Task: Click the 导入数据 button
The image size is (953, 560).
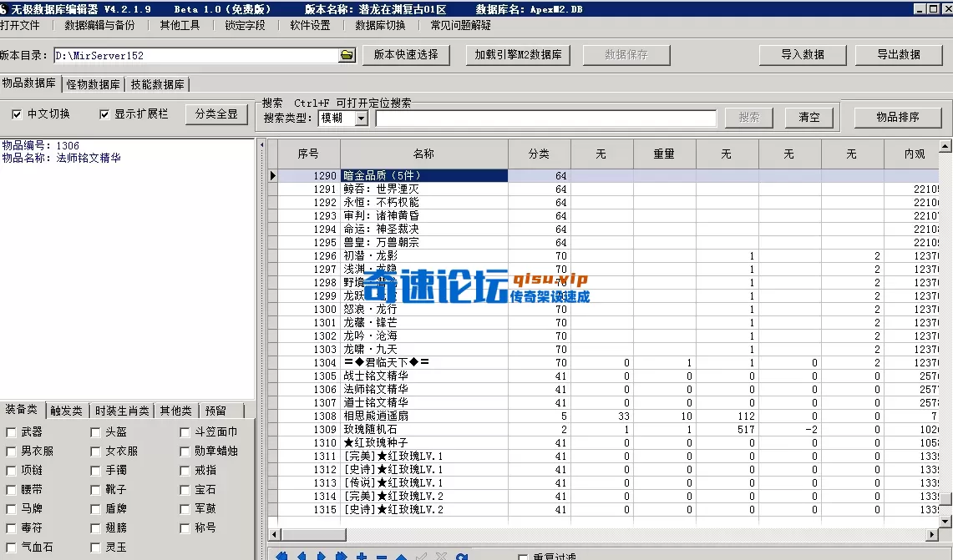Action: [x=803, y=54]
